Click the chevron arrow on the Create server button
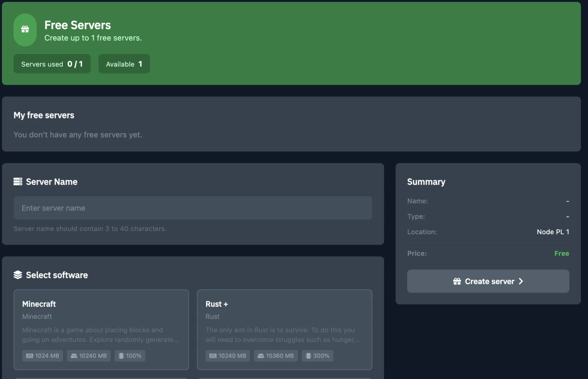This screenshot has width=588, height=379. pos(521,281)
